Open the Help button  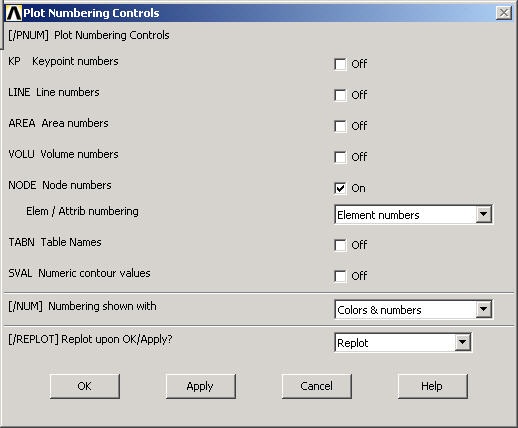pos(432,386)
